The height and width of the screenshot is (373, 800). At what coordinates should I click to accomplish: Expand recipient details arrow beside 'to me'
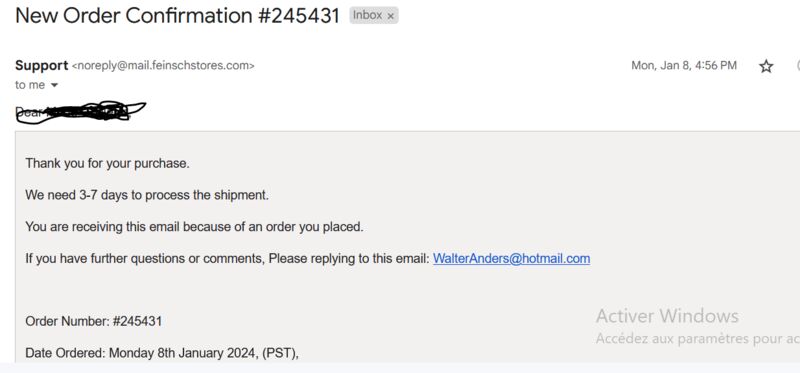(x=54, y=85)
